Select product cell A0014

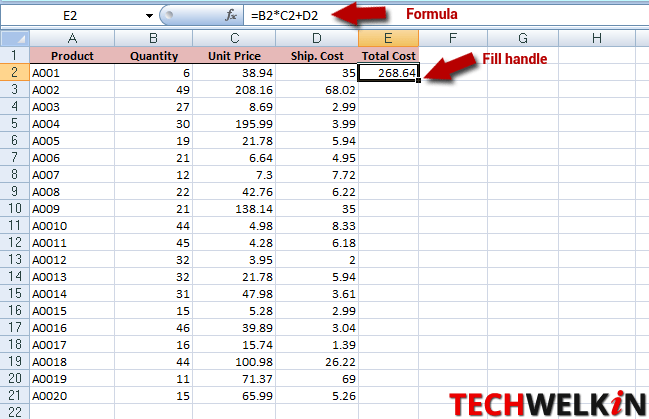[72, 294]
